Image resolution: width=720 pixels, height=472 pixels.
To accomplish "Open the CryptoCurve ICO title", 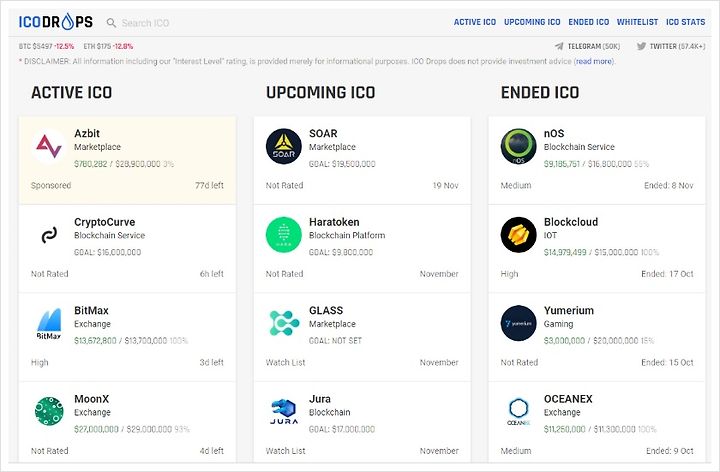I will [x=105, y=222].
